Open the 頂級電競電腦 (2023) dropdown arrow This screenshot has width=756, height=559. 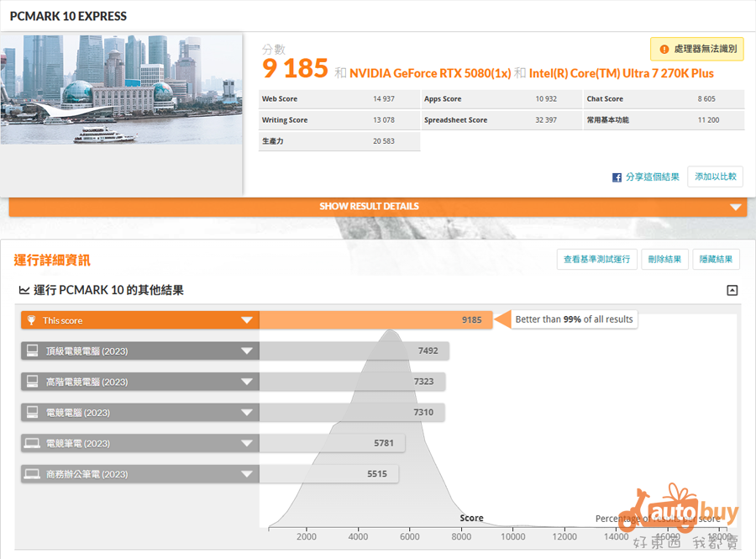[246, 351]
